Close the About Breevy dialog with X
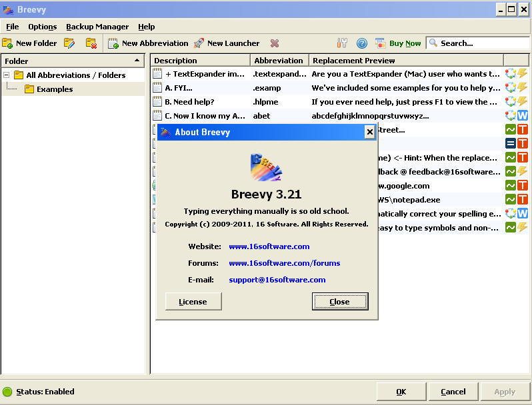 pos(370,132)
